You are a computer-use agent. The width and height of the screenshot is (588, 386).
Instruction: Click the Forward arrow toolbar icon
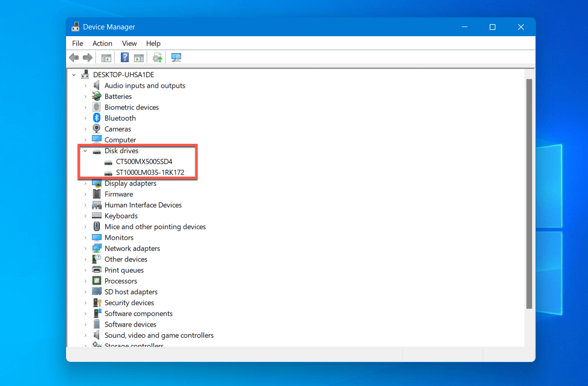(x=87, y=58)
